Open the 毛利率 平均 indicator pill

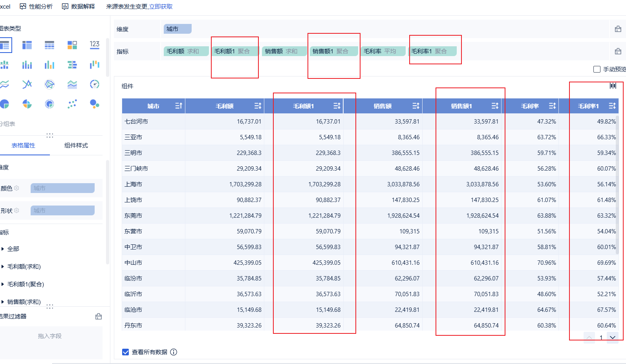point(383,51)
